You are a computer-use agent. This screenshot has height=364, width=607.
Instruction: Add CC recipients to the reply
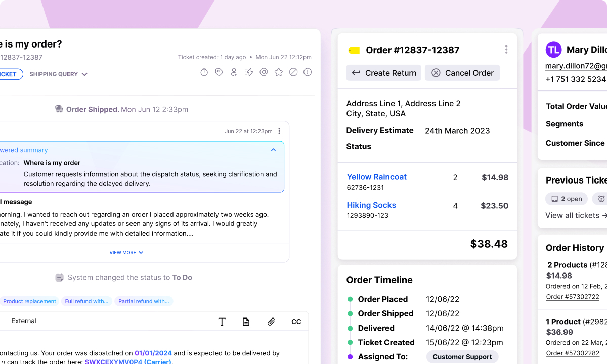point(296,321)
